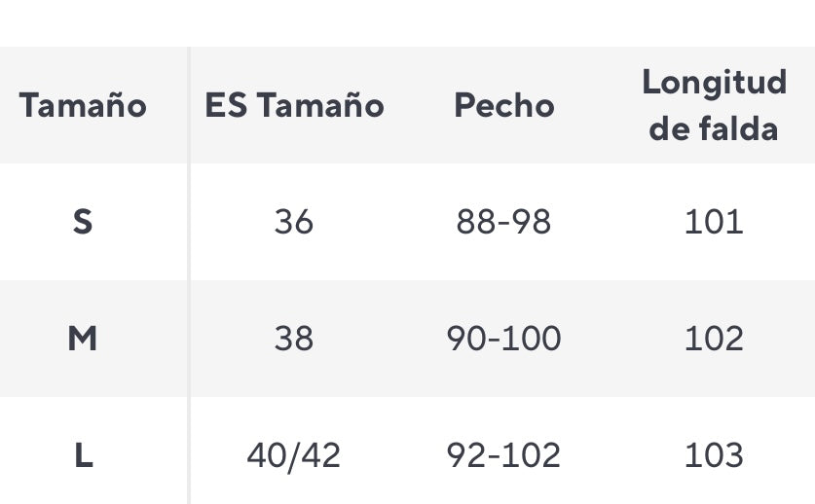The image size is (815, 504).
Task: Select the size L row label
Action: point(84,455)
